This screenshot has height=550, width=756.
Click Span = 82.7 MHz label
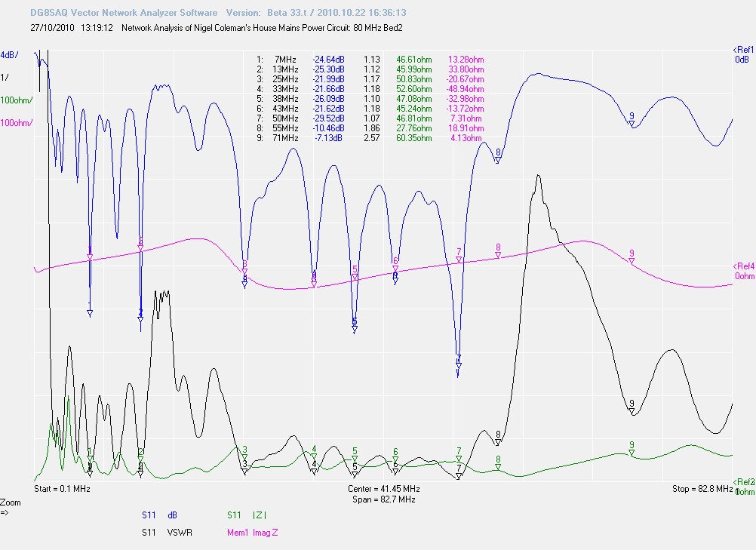[384, 499]
